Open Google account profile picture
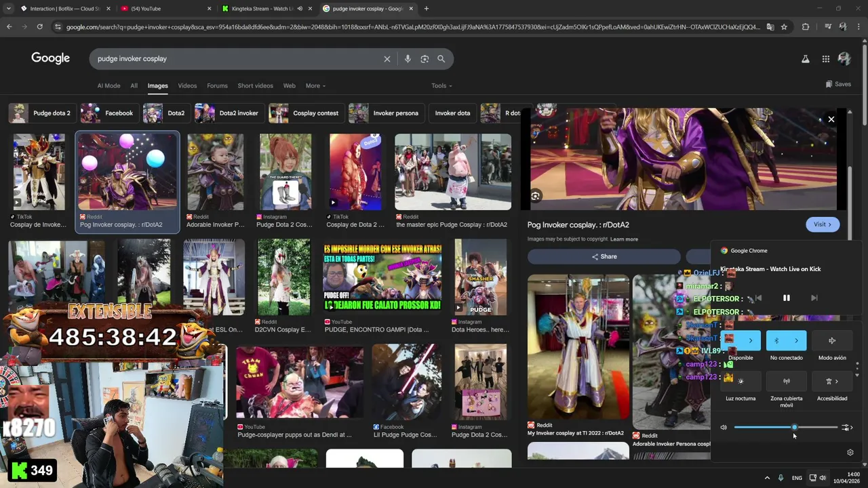Screen dimensions: 868x488 844,59
